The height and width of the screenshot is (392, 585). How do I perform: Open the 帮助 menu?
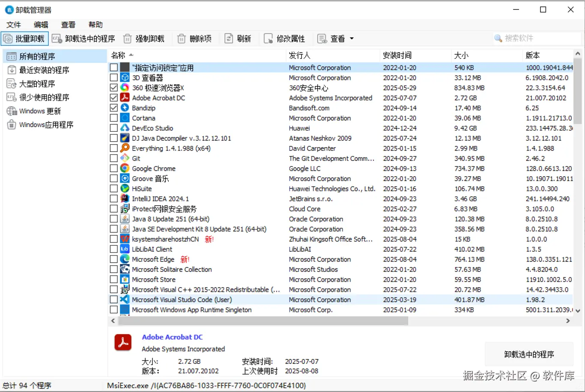[96, 25]
